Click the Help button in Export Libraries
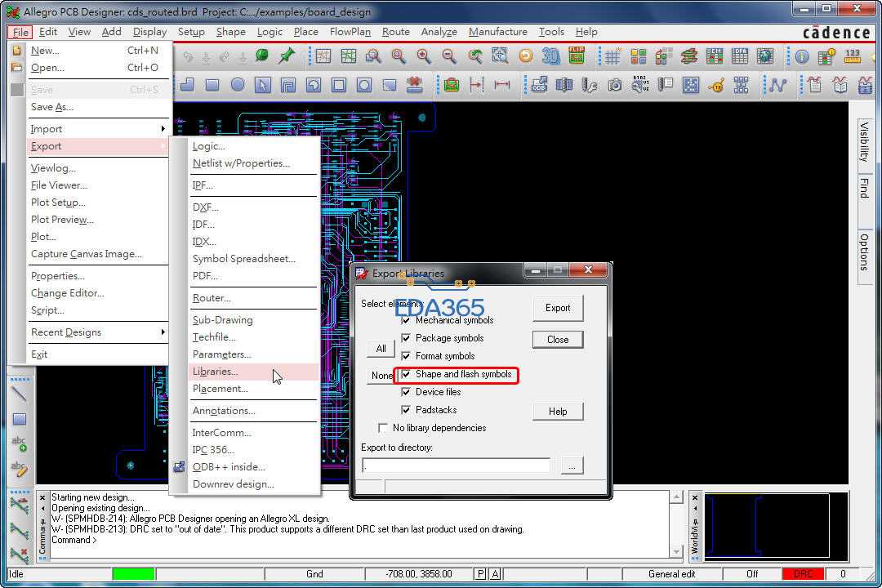 point(558,412)
